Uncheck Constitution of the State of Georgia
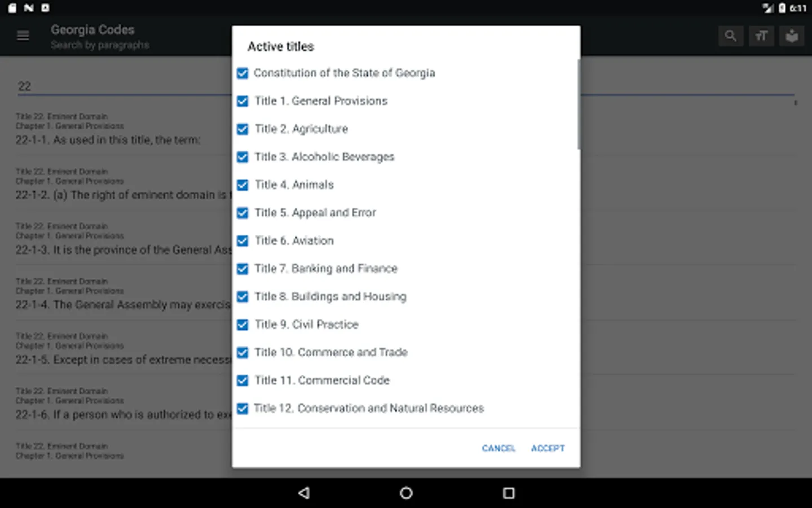The width and height of the screenshot is (812, 508). click(242, 73)
